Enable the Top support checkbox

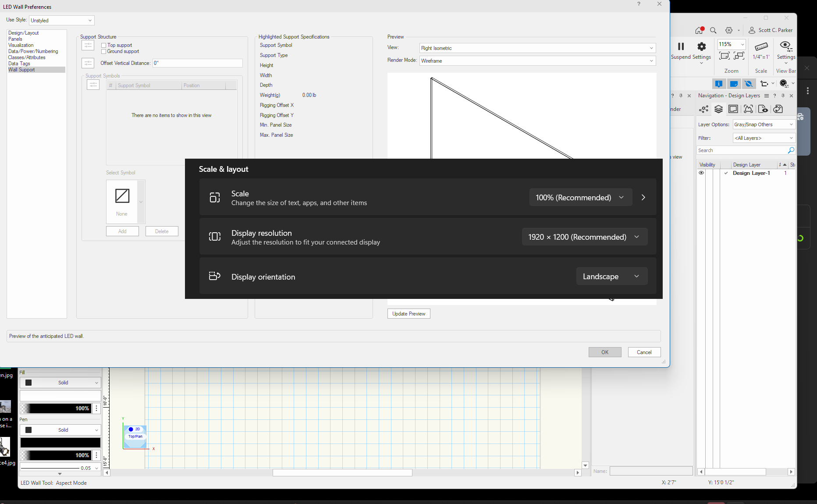104,46
